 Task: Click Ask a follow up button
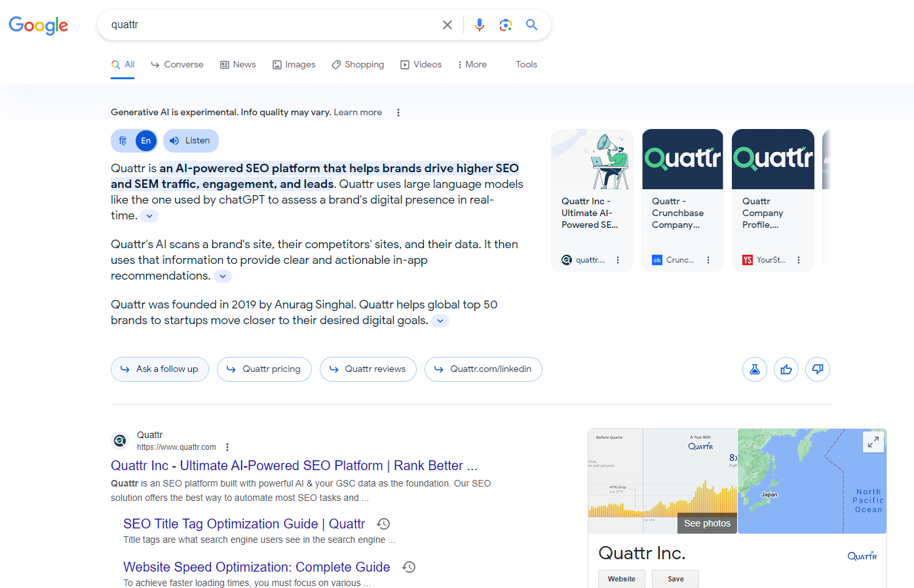click(160, 369)
